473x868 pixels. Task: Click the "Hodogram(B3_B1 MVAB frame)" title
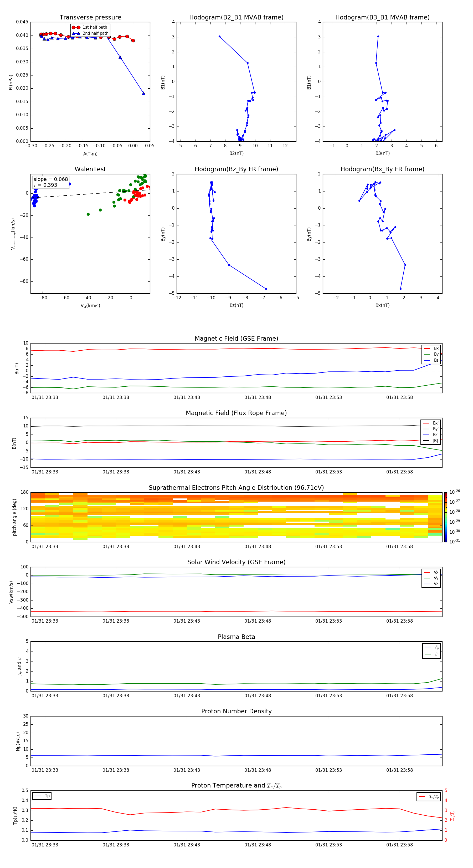click(382, 18)
